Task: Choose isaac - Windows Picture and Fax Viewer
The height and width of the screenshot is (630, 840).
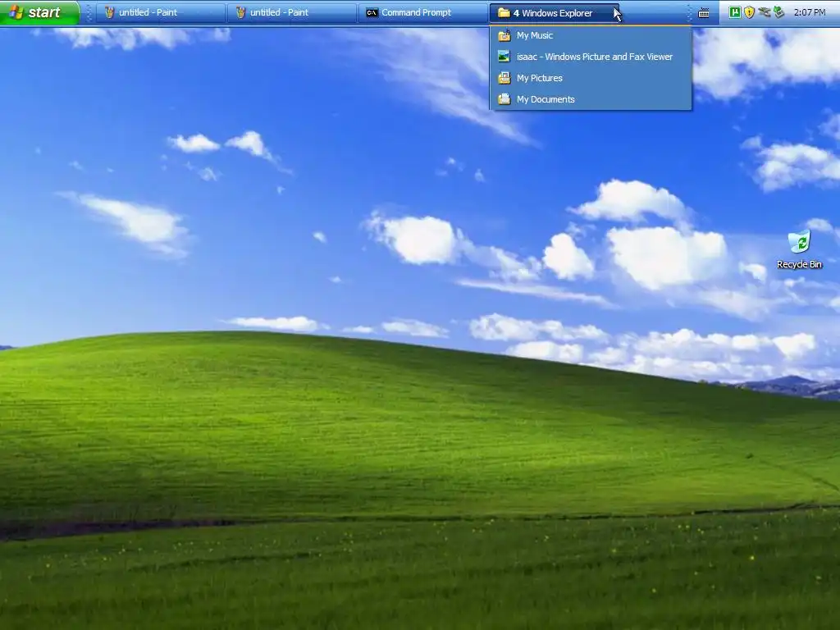Action: pos(591,57)
